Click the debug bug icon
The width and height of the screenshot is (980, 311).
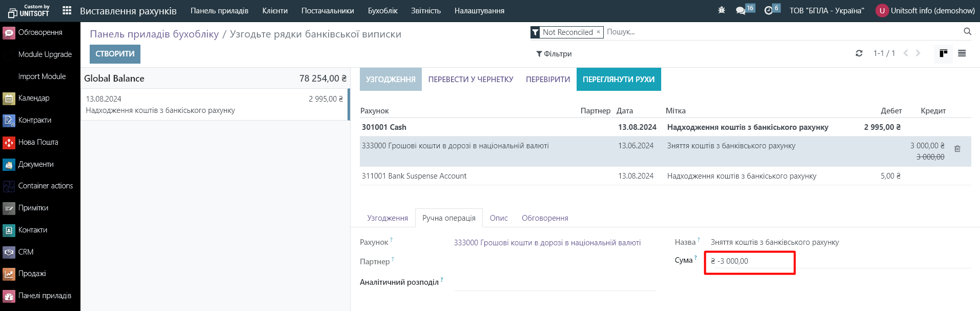(x=722, y=10)
